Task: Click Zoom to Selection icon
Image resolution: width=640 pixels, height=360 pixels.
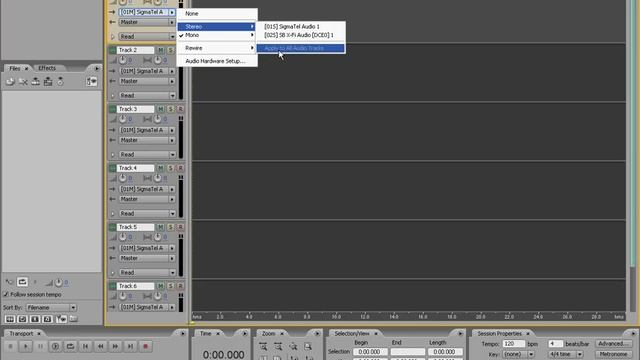Action: coord(308,347)
